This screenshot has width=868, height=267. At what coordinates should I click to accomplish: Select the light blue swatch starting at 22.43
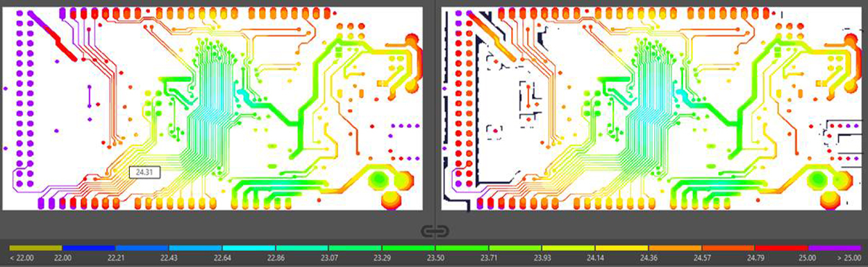click(x=195, y=248)
